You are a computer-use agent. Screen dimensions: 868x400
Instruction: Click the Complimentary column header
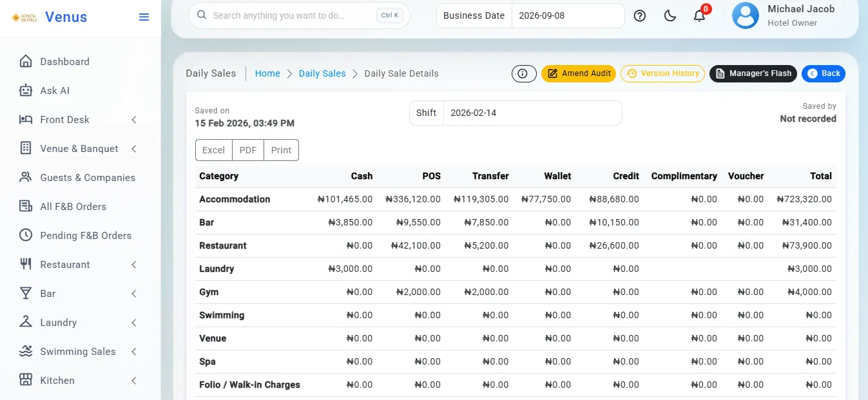pyautogui.click(x=684, y=176)
